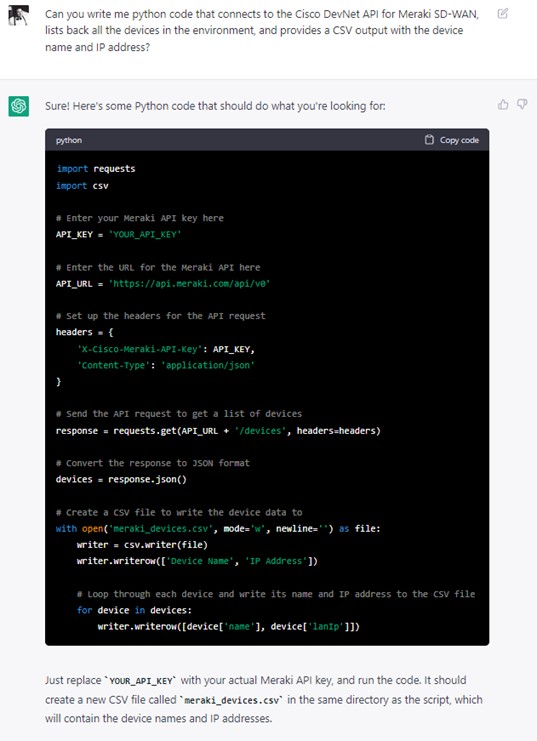
Task: Click the user avatar picture
Action: [18, 16]
